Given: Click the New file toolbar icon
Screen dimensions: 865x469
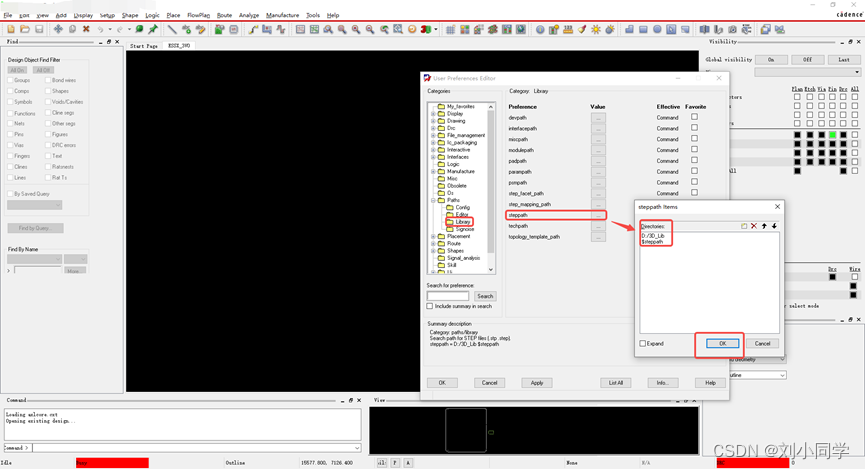Looking at the screenshot, I should pos(10,29).
